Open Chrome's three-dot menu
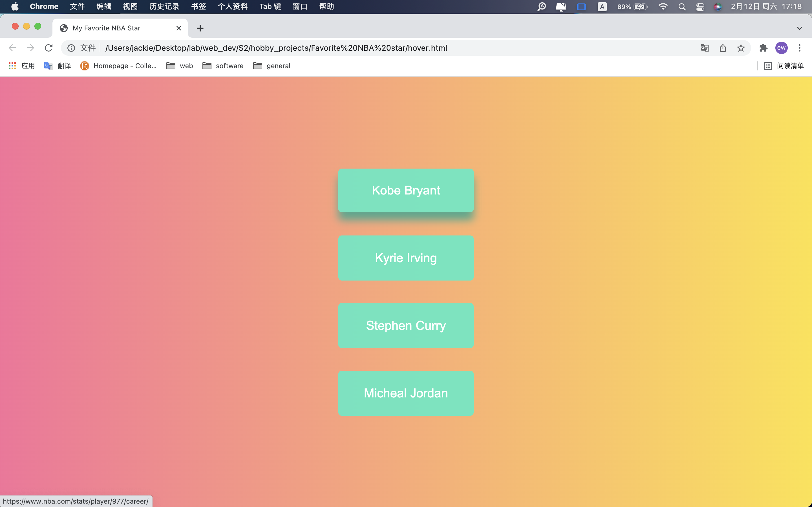Screen dimensions: 812x507 coord(800,48)
